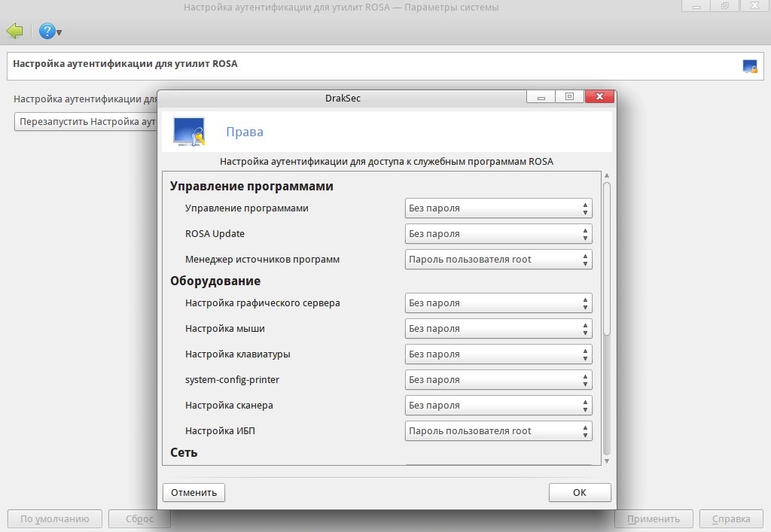The width and height of the screenshot is (771, 532).
Task: Open the Менеджер источников программ dropdown
Action: point(498,260)
